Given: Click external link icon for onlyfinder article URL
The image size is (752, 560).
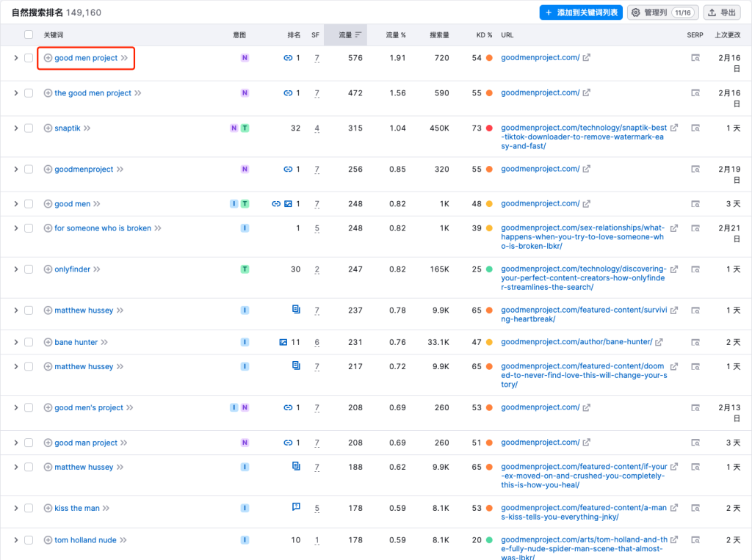Looking at the screenshot, I should tap(674, 269).
